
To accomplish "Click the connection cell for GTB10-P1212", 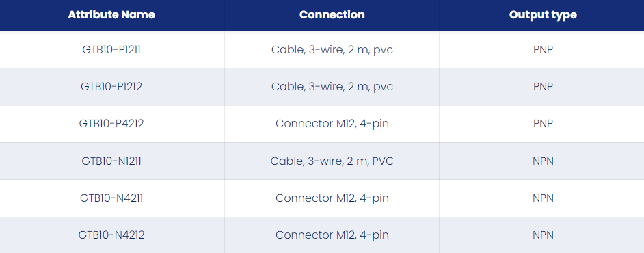I will [332, 87].
